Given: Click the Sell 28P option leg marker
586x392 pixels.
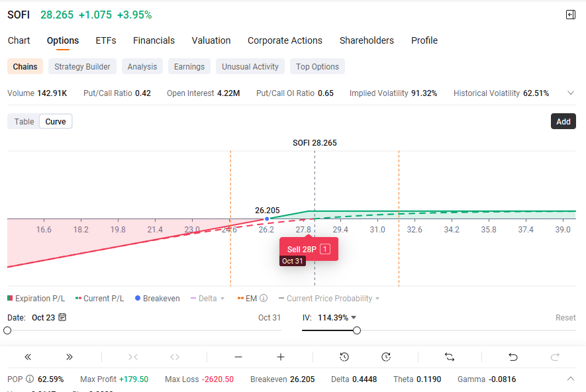Looking at the screenshot, I should (309, 249).
